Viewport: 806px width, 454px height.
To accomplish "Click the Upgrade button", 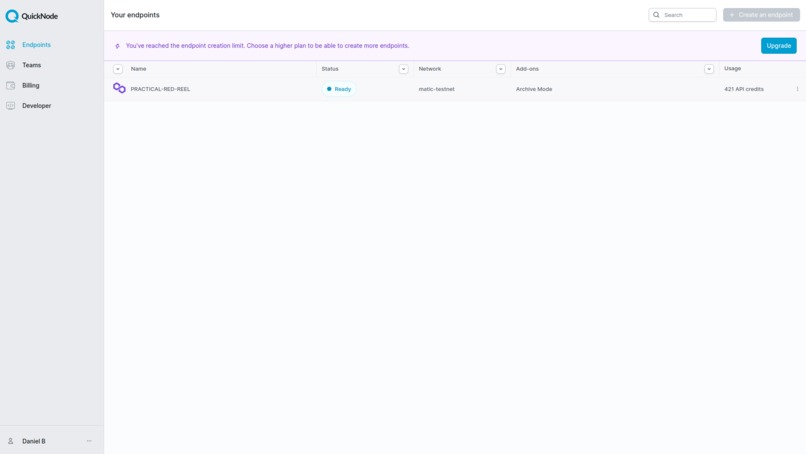I will [x=779, y=46].
